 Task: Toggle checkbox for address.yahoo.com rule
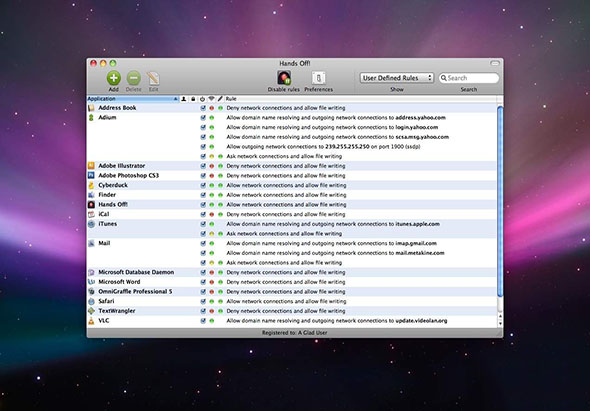pyautogui.click(x=203, y=117)
